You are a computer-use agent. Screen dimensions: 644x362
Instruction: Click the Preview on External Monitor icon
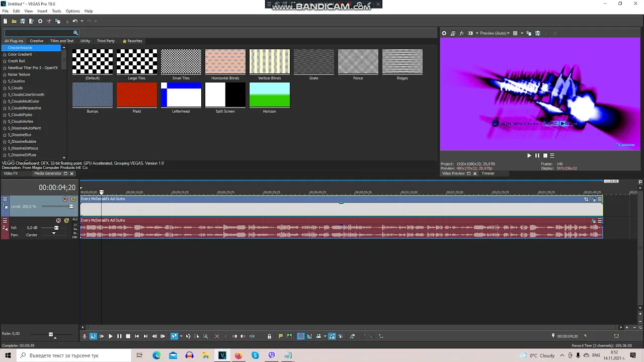click(453, 33)
